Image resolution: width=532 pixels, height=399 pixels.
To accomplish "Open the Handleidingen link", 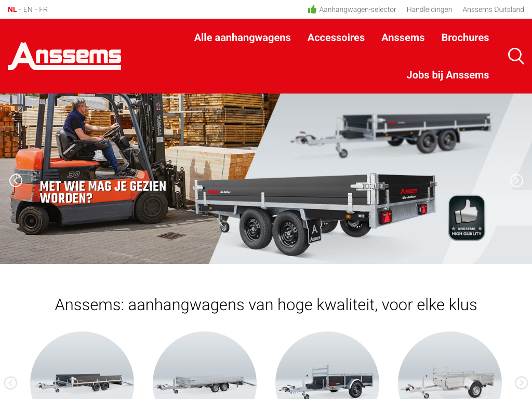I will click(x=429, y=9).
